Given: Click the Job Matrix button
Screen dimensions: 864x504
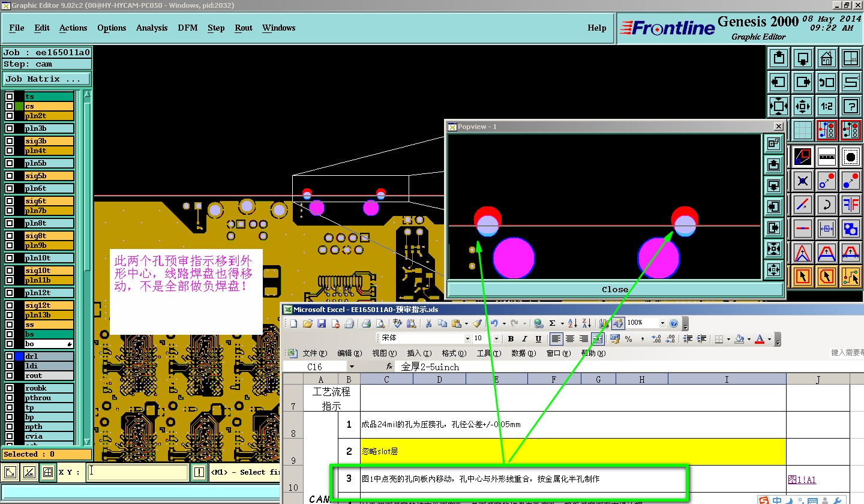Looking at the screenshot, I should 47,79.
